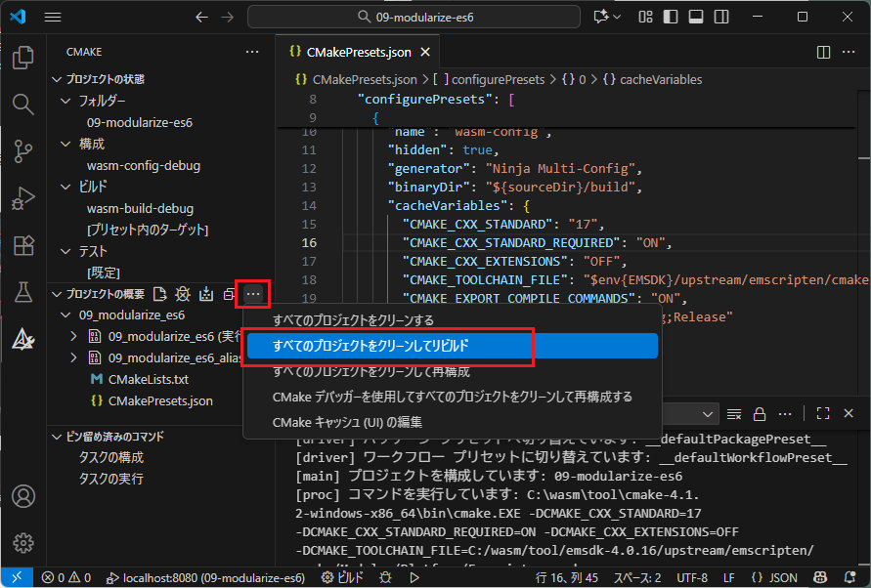Open CMakeLists.txt in project outline
This screenshot has width=871, height=588.
pyautogui.click(x=149, y=380)
